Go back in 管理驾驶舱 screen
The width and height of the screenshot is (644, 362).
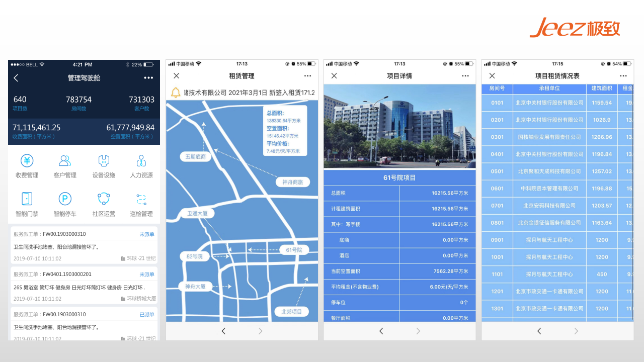point(16,78)
